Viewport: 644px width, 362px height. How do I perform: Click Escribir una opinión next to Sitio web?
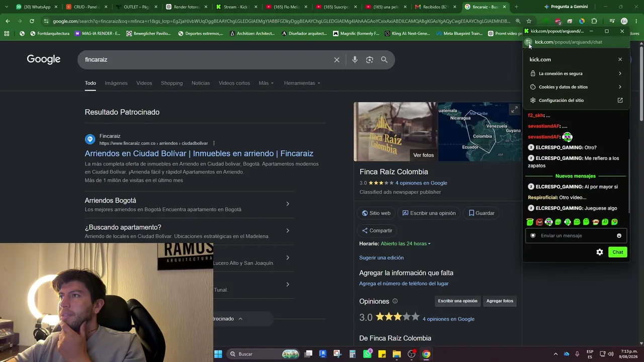tap(429, 213)
